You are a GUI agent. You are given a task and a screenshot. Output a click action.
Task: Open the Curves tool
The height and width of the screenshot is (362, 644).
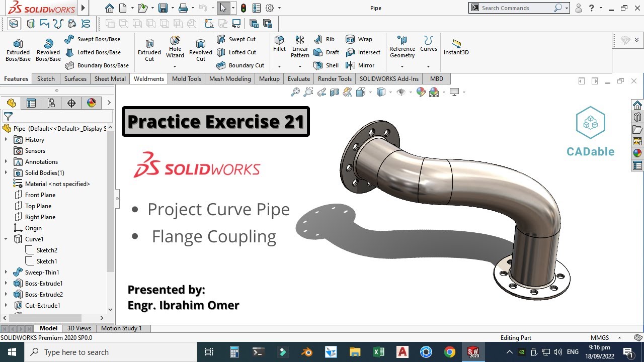point(429,44)
